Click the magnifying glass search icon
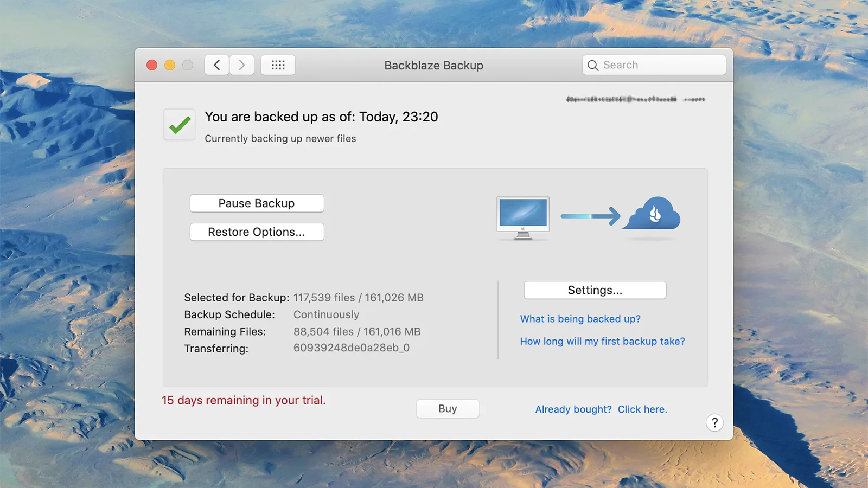Image resolution: width=868 pixels, height=488 pixels. (593, 66)
